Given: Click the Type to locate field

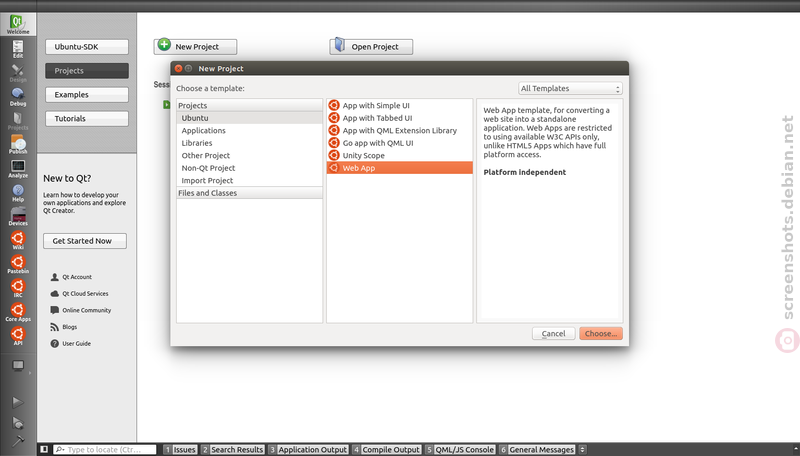Looking at the screenshot, I should [x=105, y=449].
